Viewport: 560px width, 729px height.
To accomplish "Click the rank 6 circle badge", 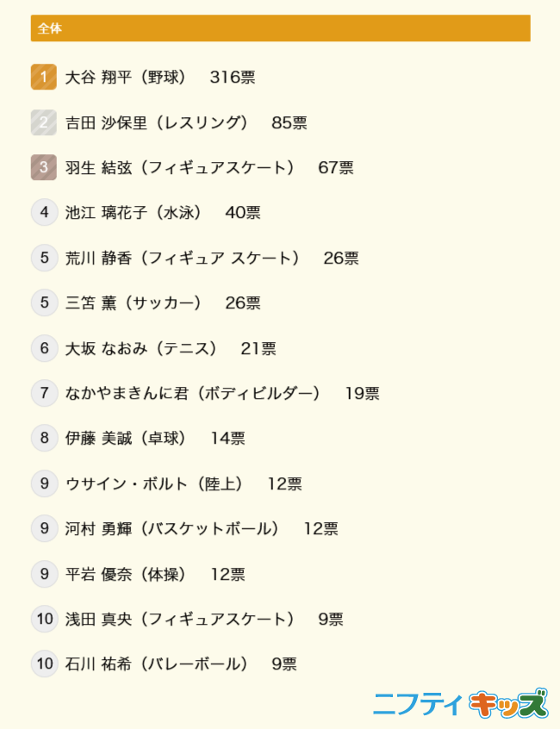I will [44, 348].
